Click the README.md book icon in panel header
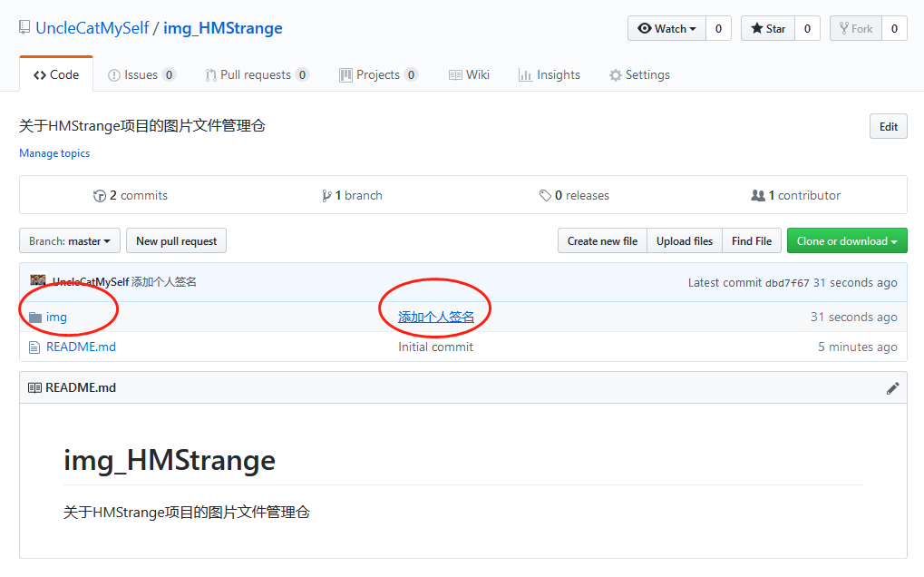Viewport: 924px width, 577px height. point(34,387)
